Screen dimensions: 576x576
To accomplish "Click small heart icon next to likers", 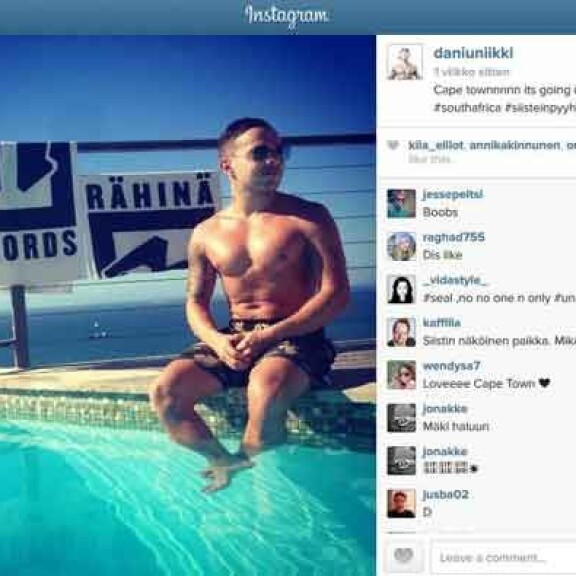I will point(393,146).
